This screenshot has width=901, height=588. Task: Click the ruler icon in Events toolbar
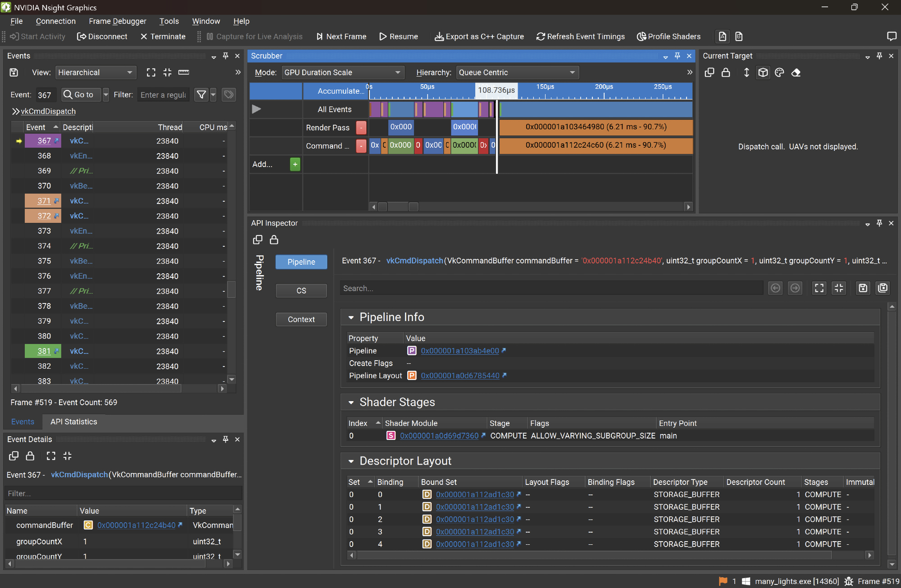(184, 72)
